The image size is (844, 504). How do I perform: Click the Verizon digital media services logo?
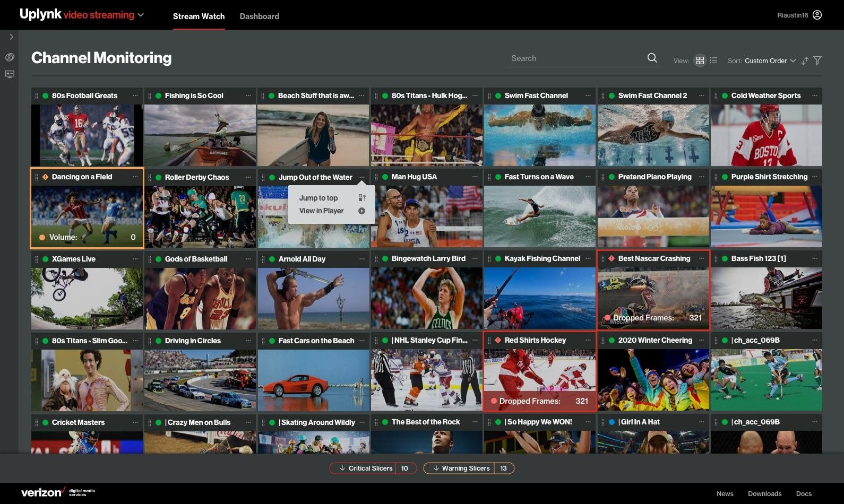58,493
